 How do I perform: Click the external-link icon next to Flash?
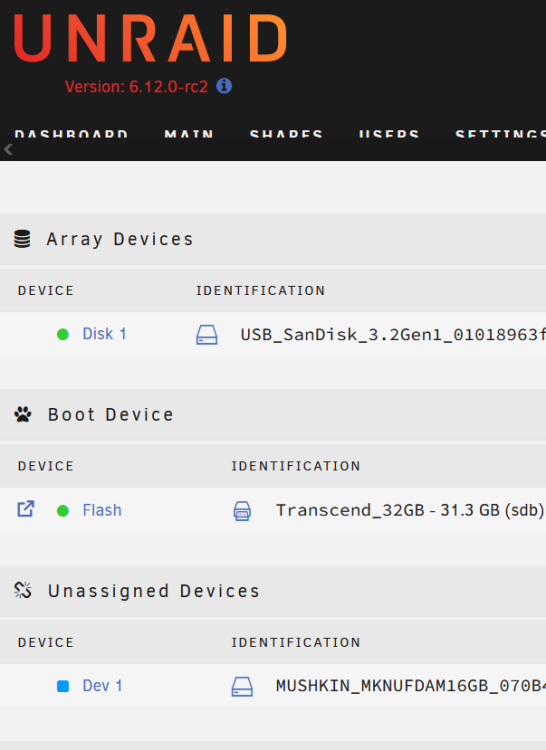(x=26, y=509)
